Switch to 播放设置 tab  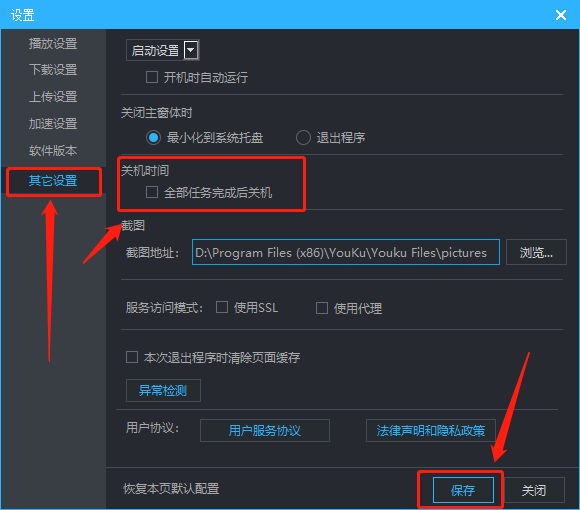[53, 44]
